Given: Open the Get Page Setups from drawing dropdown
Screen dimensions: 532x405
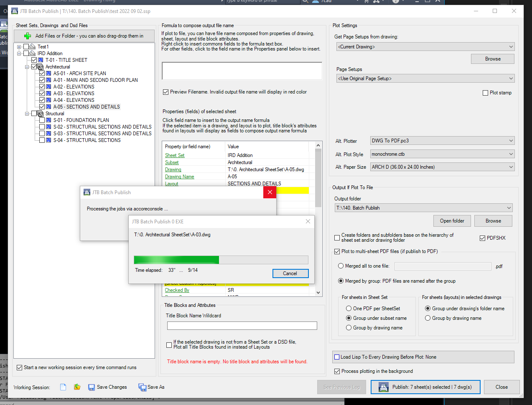Looking at the screenshot, I should (x=425, y=47).
